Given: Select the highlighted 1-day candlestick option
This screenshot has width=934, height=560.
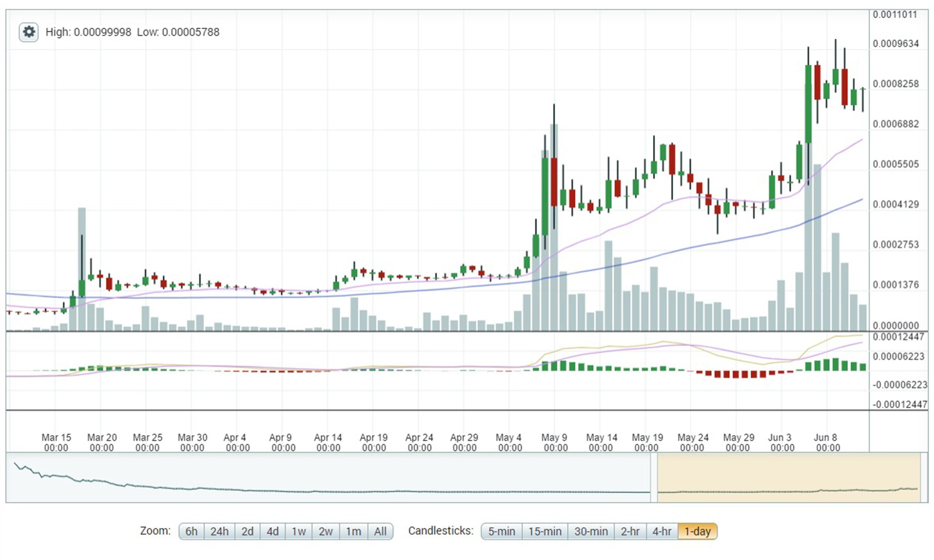Looking at the screenshot, I should [697, 531].
